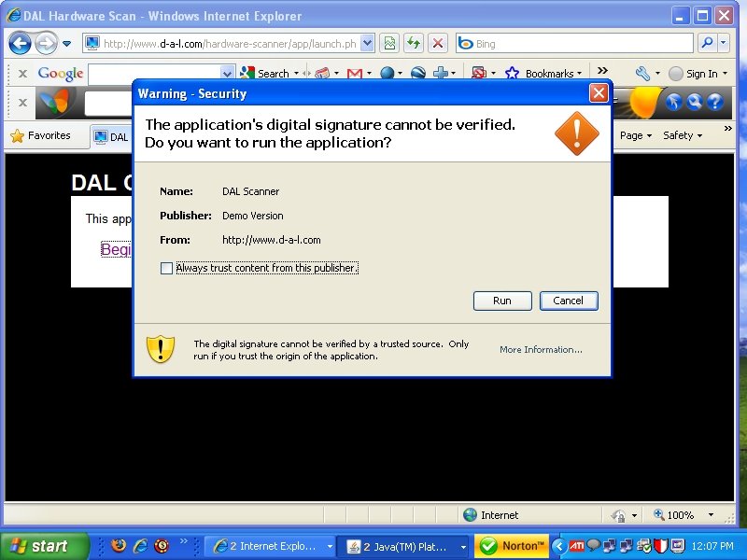Open Favorites with the star button
This screenshot has height=560, width=747.
point(41,135)
